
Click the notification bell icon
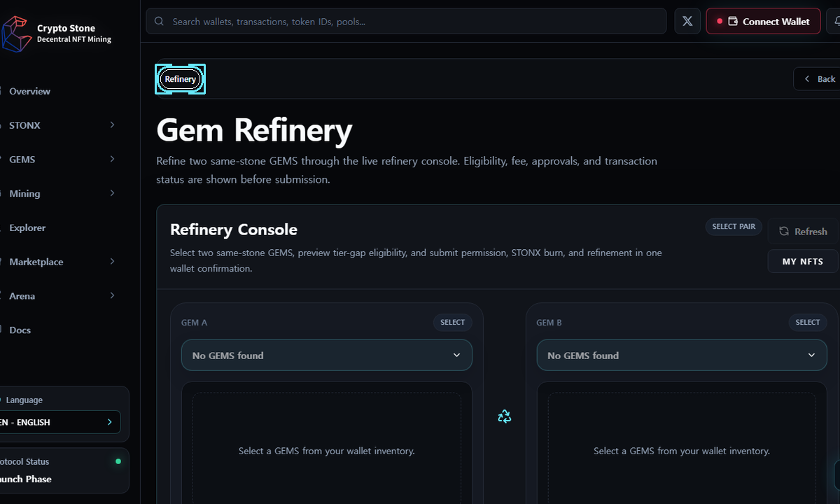836,22
